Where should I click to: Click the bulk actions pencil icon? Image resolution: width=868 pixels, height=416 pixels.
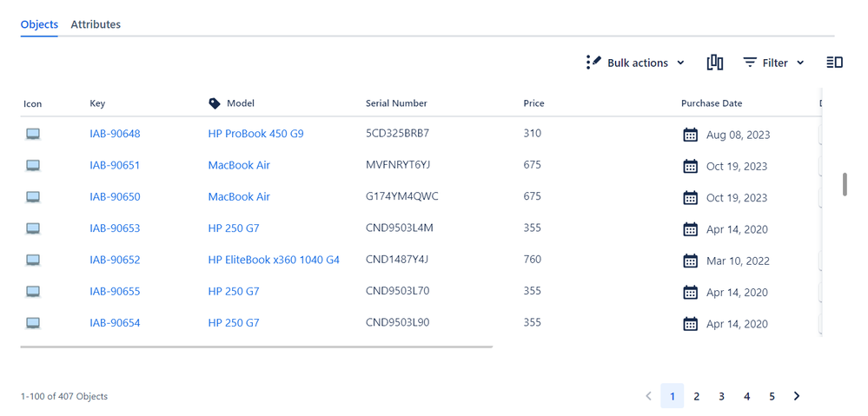coord(593,62)
